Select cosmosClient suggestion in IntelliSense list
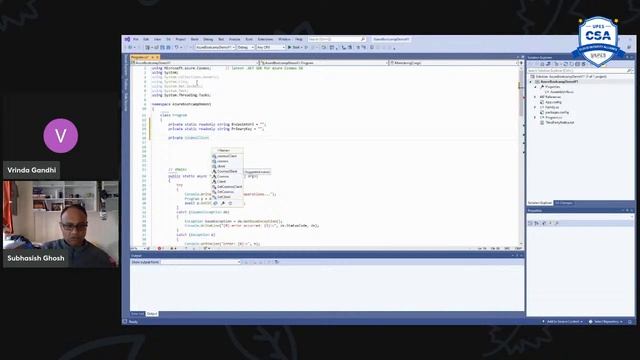 [x=227, y=156]
